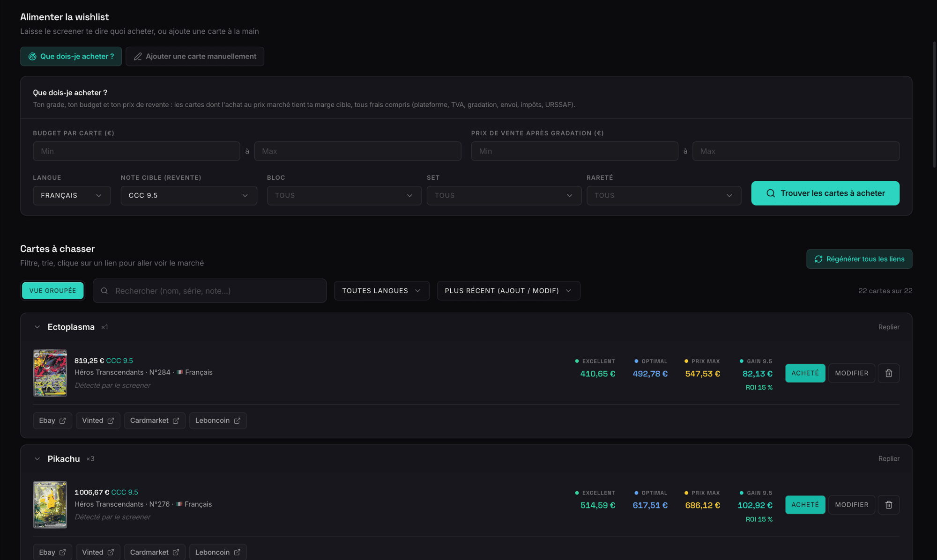
Task: Click Modifier on Pikachu N°276 card
Action: pyautogui.click(x=851, y=505)
